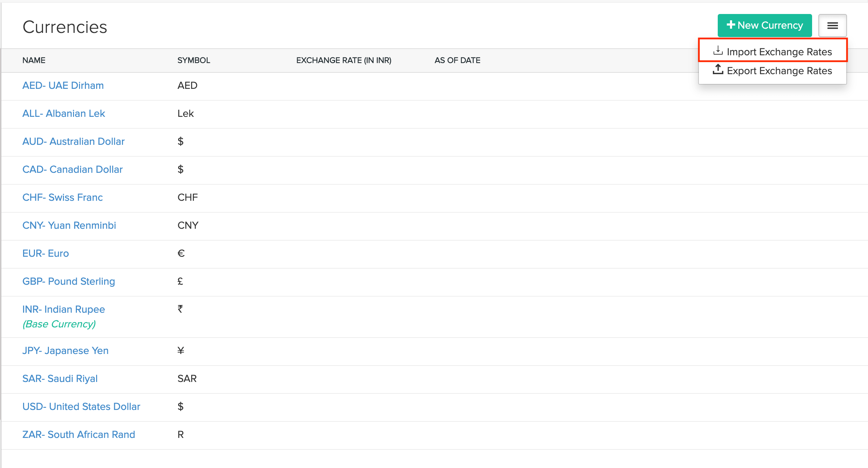This screenshot has width=868, height=468.
Task: Open AED- UAE Dirham currency
Action: pyautogui.click(x=63, y=85)
